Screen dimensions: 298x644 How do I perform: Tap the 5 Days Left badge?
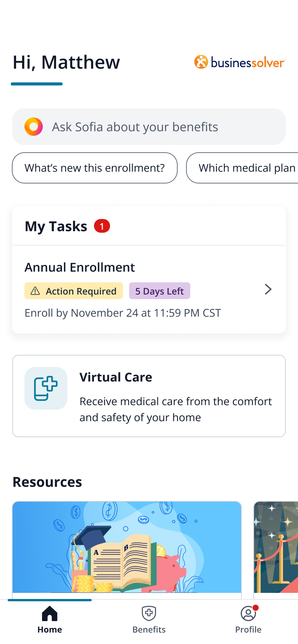click(x=159, y=291)
